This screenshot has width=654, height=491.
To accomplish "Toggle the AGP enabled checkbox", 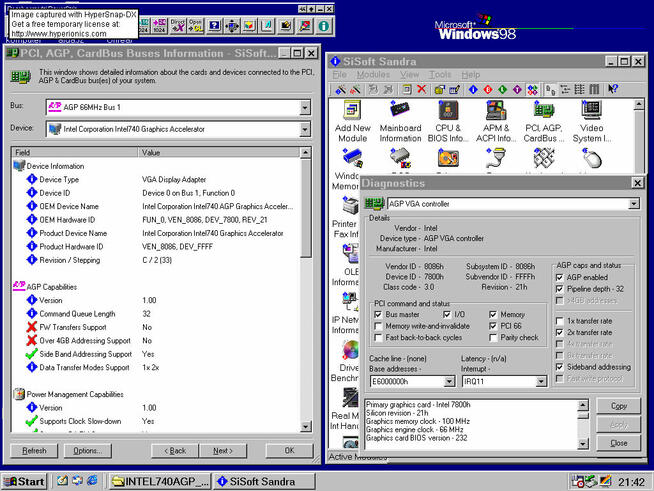I will point(560,277).
